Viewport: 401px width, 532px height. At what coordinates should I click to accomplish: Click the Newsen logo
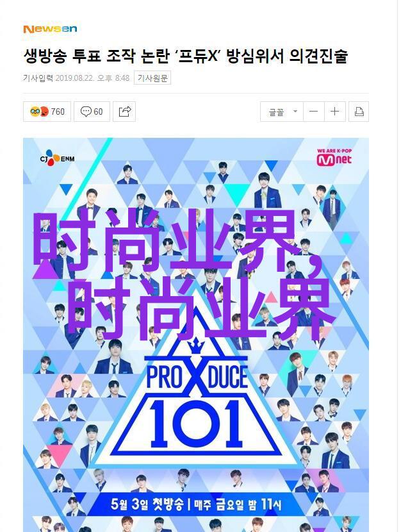coord(50,29)
